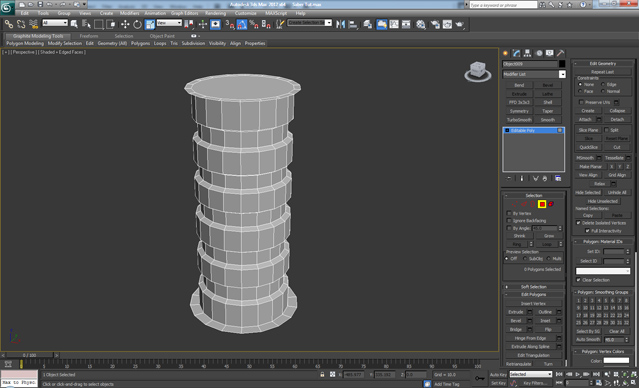Select Border sub-object level icon
The height and width of the screenshot is (388, 639).
[533, 204]
